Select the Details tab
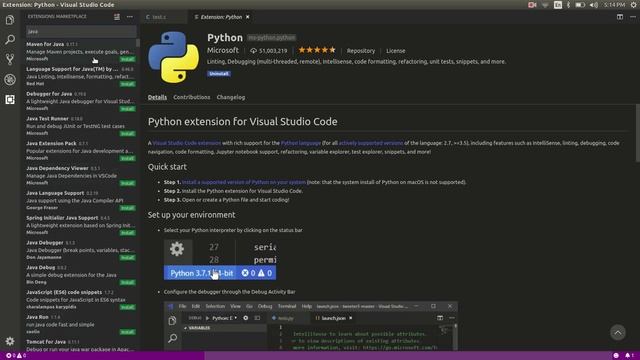Image resolution: width=640 pixels, height=360 pixels. [157, 97]
